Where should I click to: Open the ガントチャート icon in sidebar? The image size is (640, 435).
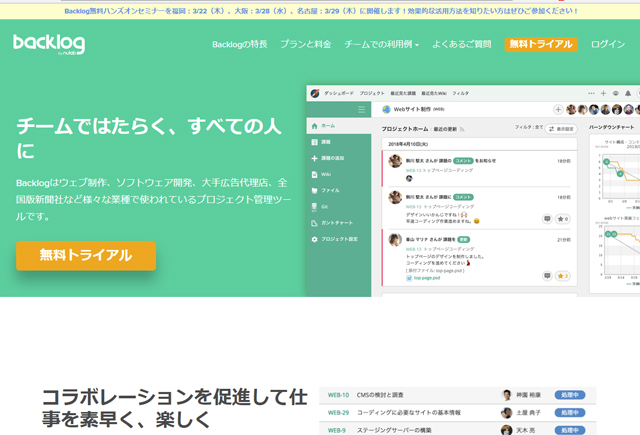pyautogui.click(x=314, y=223)
